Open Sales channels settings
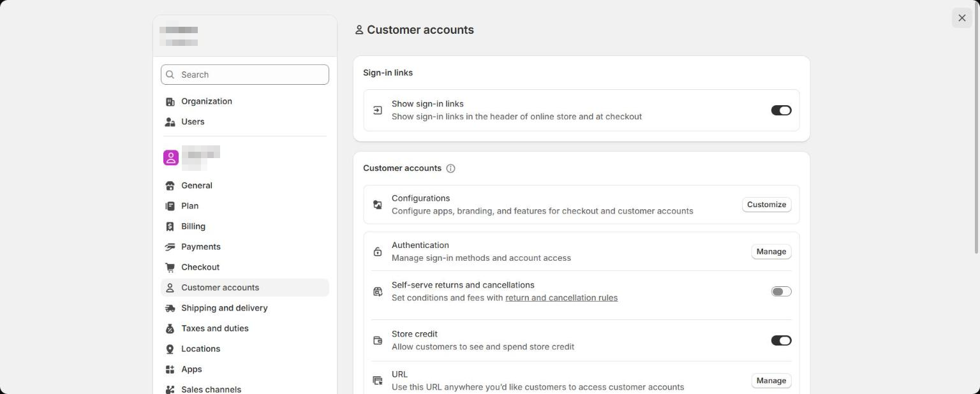The height and width of the screenshot is (394, 980). 245,389
